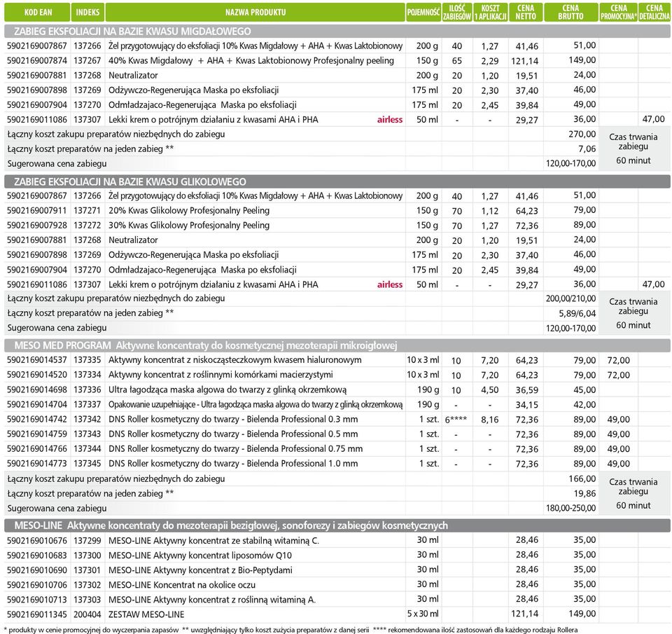Click total cost value 200,00/210,00
The height and width of the screenshot is (634, 672).
(x=571, y=298)
